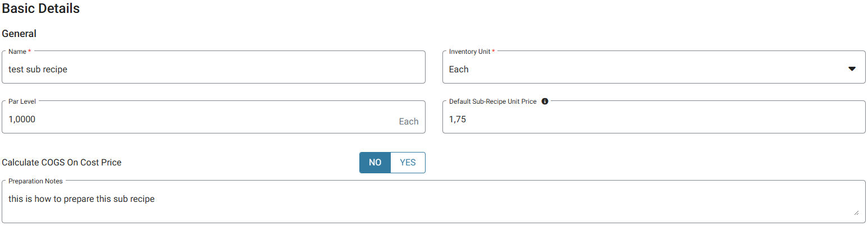868x226 pixels.
Task: Click the Par Level field label
Action: pyautogui.click(x=22, y=102)
